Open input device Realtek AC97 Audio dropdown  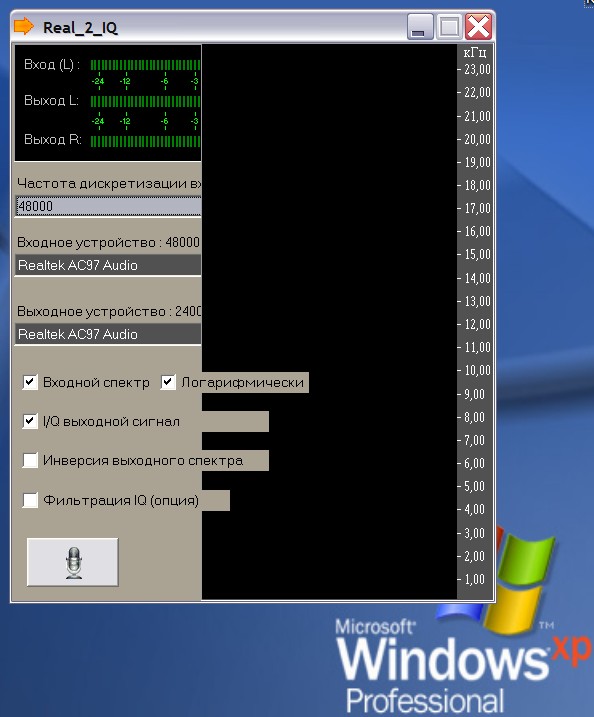[108, 265]
